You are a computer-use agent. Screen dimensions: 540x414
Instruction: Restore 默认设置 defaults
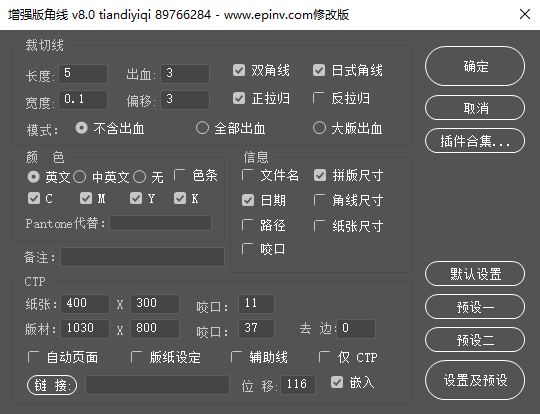pos(475,274)
